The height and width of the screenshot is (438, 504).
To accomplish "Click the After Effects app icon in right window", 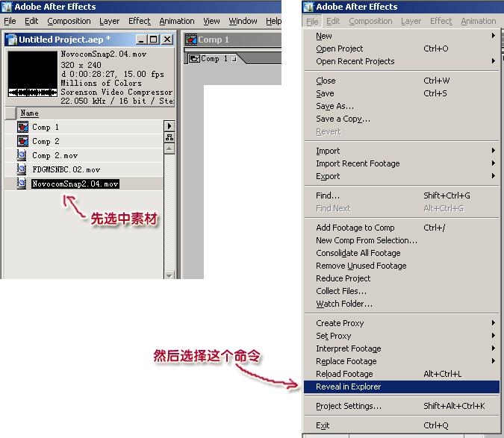I will (308, 7).
